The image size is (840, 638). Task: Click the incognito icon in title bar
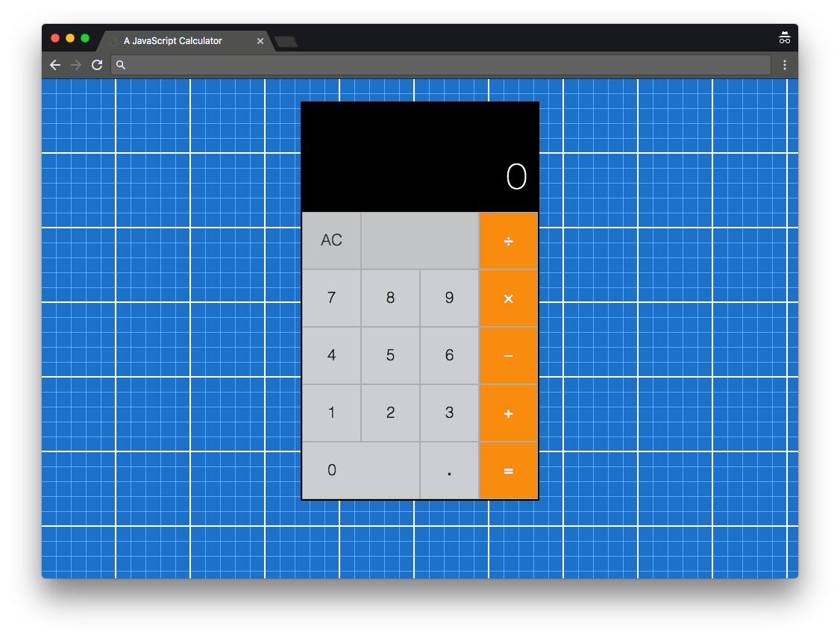click(784, 38)
